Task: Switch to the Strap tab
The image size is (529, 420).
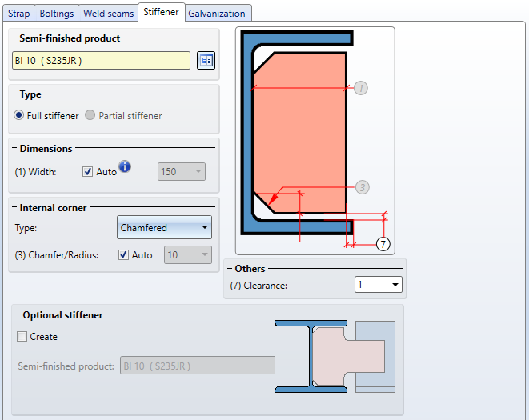Action: pyautogui.click(x=19, y=14)
